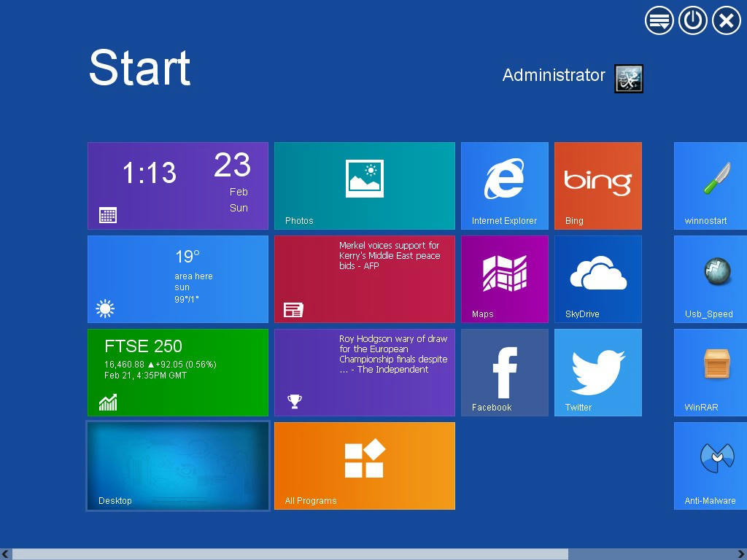Launch Internet Explorer tile
The width and height of the screenshot is (747, 560).
pos(505,186)
